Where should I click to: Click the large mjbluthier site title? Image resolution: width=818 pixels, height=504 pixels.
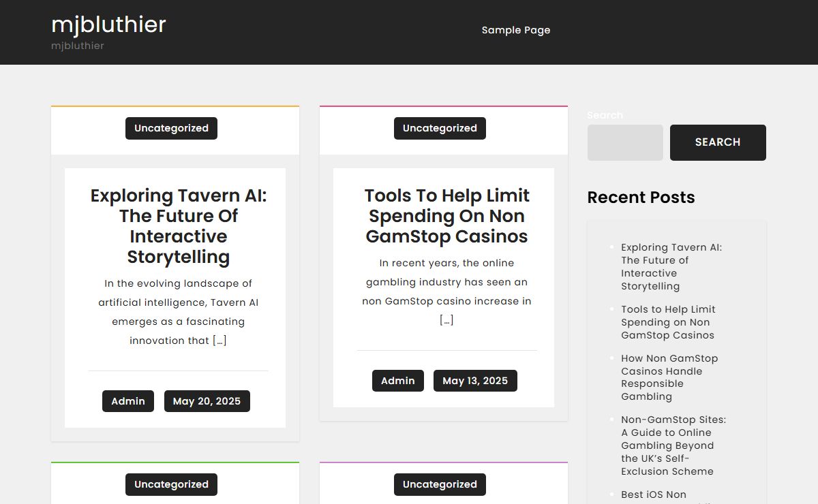[x=108, y=25]
